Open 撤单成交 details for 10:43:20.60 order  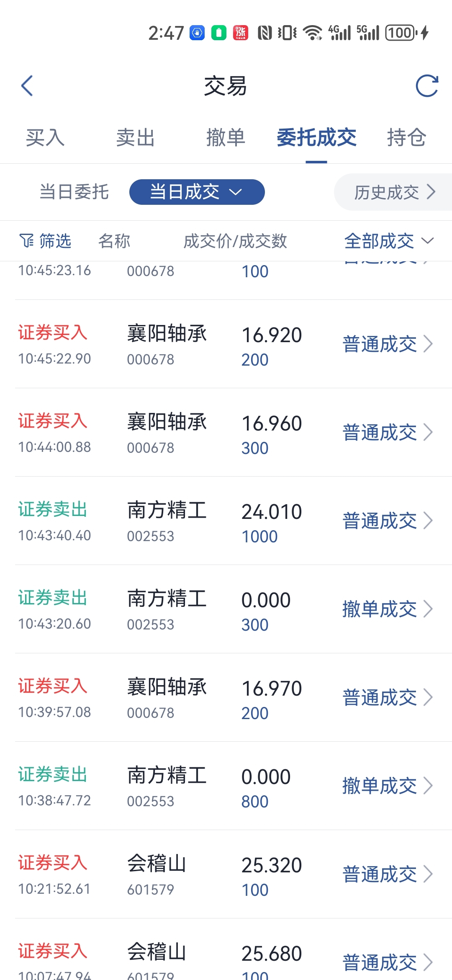(388, 609)
